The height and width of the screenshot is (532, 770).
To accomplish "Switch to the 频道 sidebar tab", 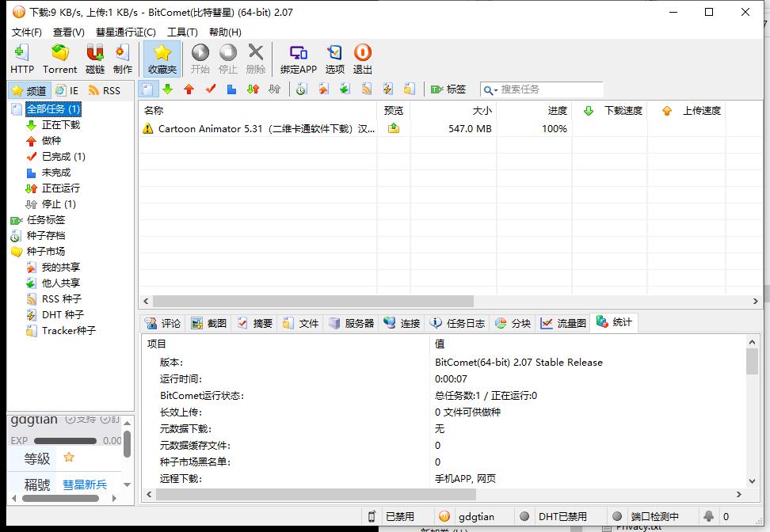I will (x=29, y=91).
